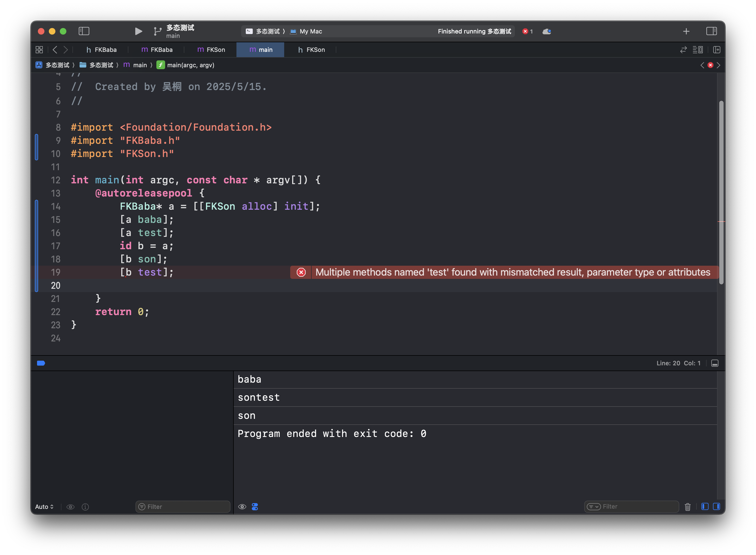
Task: Toggle the console eye visibility icon
Action: point(242,507)
